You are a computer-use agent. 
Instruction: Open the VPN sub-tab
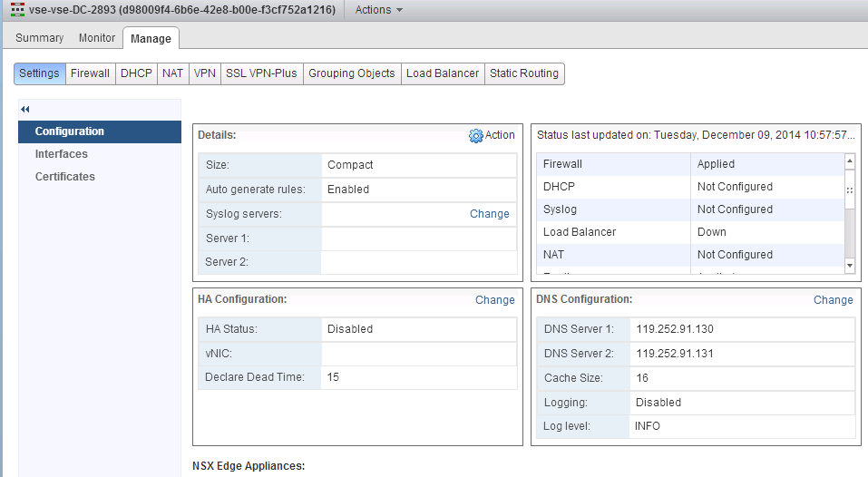point(205,73)
